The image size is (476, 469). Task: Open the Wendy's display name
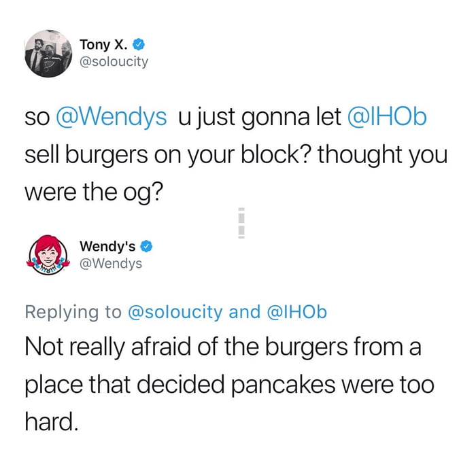pyautogui.click(x=107, y=246)
